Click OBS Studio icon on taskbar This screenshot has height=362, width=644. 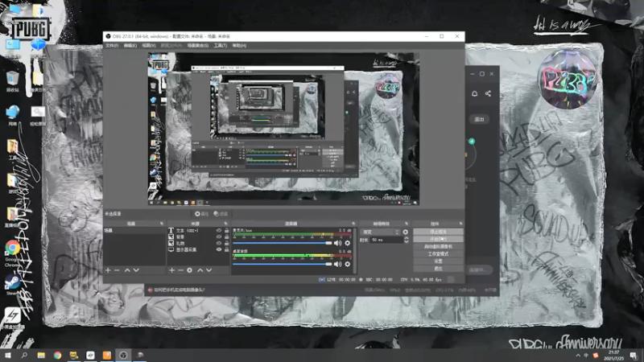click(x=123, y=355)
